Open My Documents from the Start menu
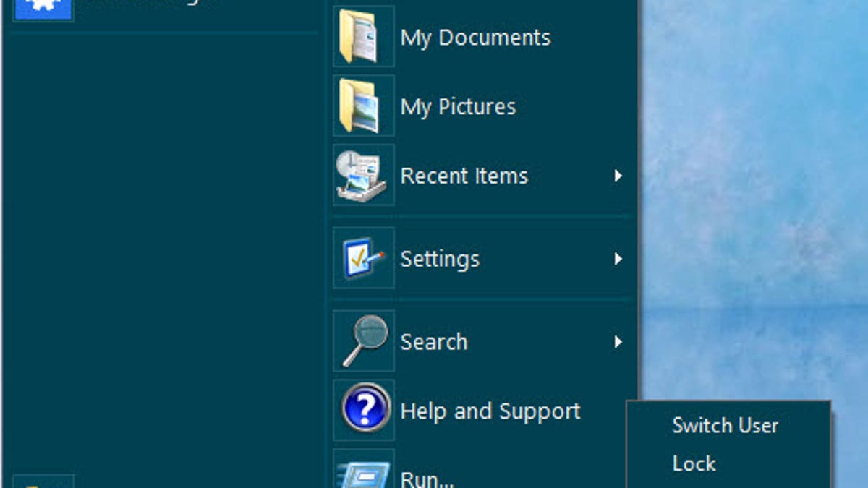Image resolution: width=868 pixels, height=488 pixels. point(475,37)
